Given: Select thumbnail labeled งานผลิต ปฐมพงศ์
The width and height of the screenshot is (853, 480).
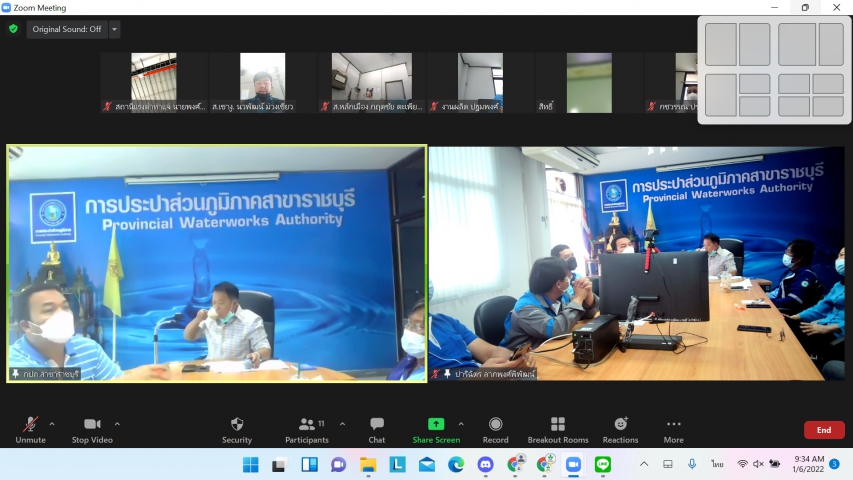Looking at the screenshot, I should point(480,82).
